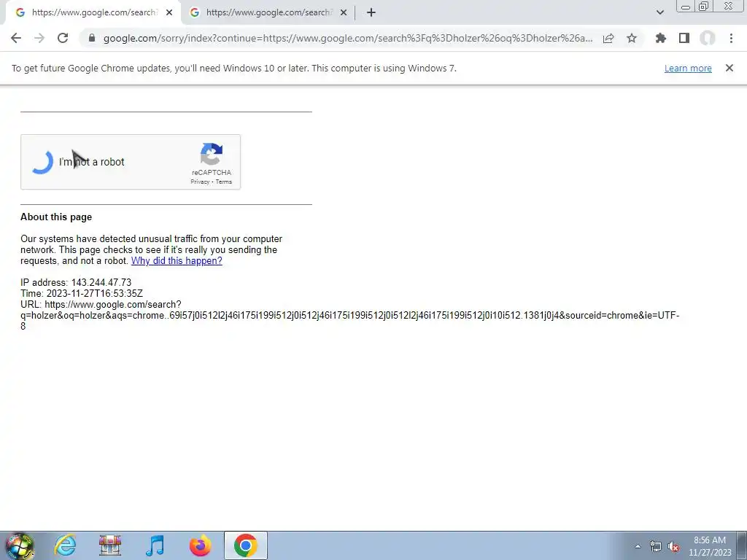Screen dimensions: 747x560
Task: Restore down the Chrome window
Action: pyautogui.click(x=704, y=6)
